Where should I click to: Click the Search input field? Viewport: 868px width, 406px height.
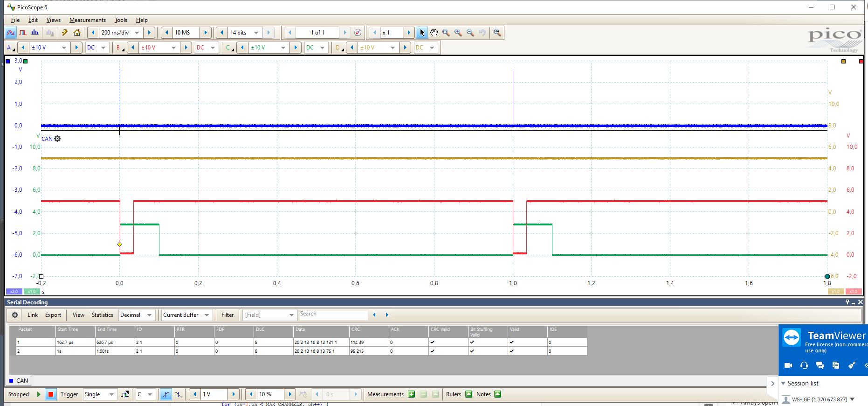point(333,315)
